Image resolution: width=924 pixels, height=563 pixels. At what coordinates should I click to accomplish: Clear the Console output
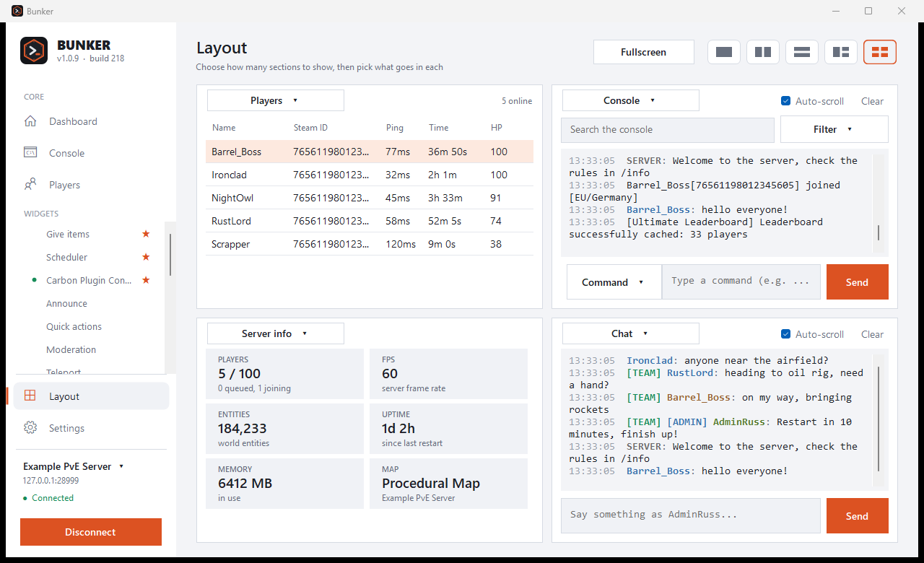pos(872,101)
